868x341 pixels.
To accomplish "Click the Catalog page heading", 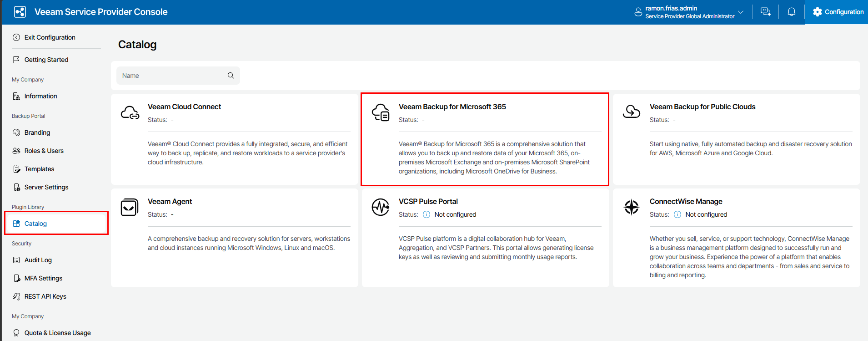I will pyautogui.click(x=137, y=45).
